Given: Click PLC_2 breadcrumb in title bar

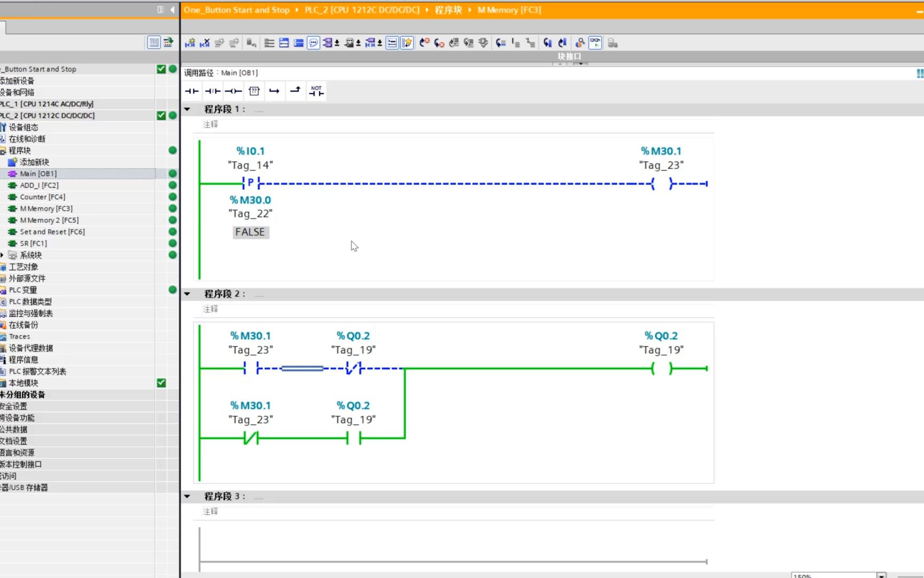Looking at the screenshot, I should coord(362,10).
